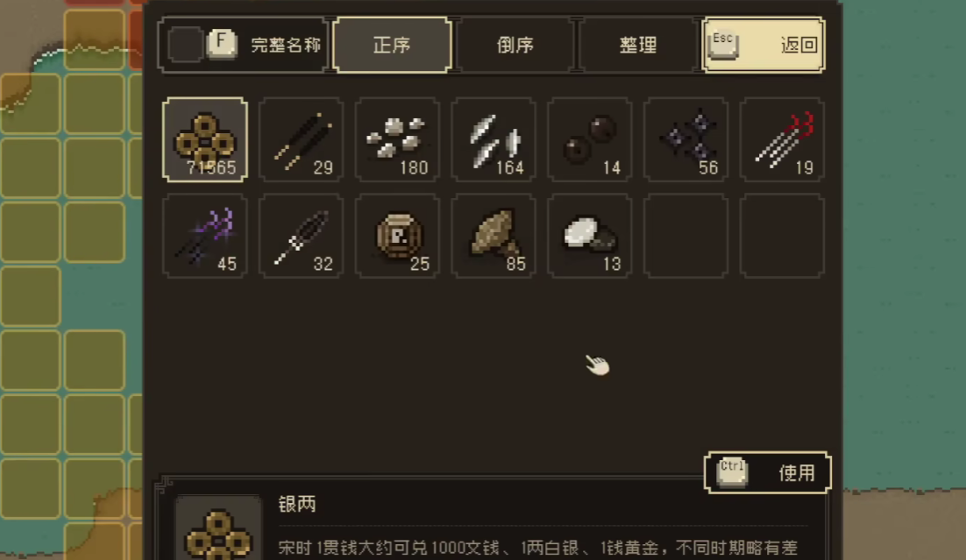The height and width of the screenshot is (560, 966).
Task: Toggle the 完整名称 full name checkbox
Action: (185, 45)
